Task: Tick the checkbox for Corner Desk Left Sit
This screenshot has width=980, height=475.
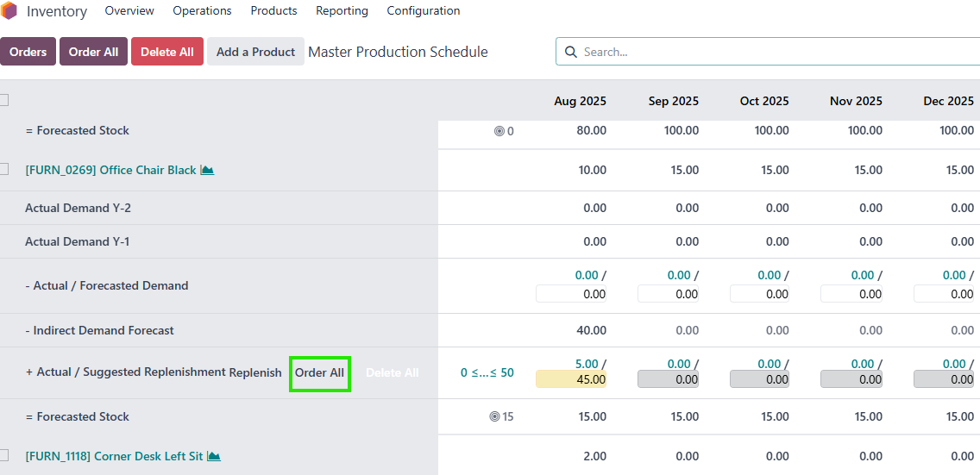Action: (x=4, y=455)
